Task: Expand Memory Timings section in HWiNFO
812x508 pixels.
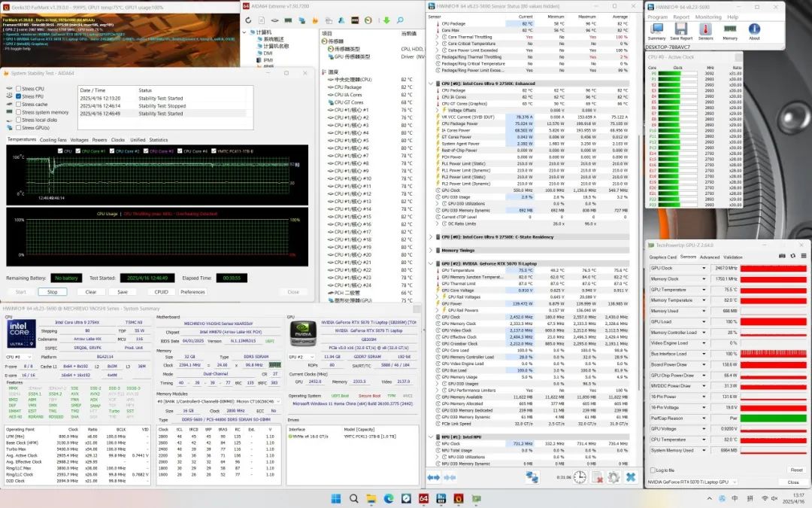Action: tap(431, 251)
